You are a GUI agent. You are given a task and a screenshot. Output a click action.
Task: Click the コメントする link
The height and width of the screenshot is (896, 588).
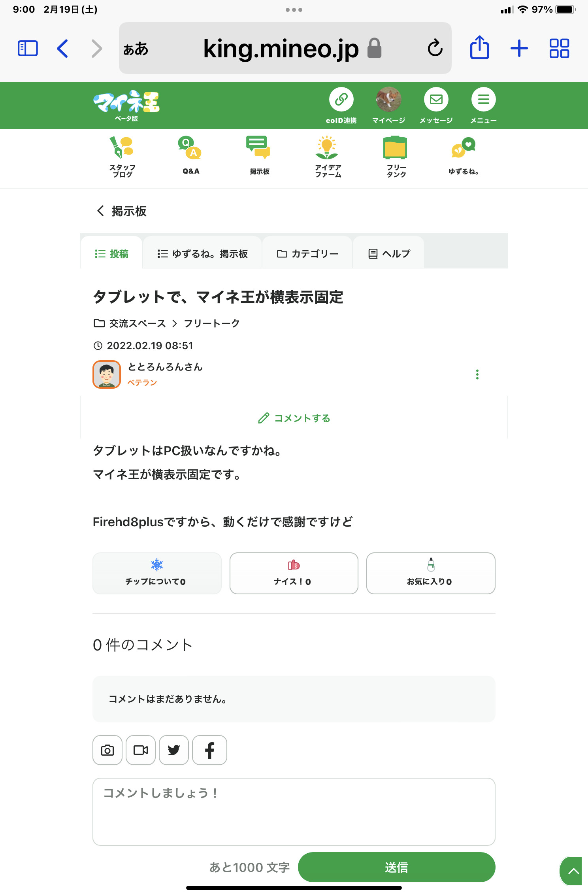click(x=294, y=418)
